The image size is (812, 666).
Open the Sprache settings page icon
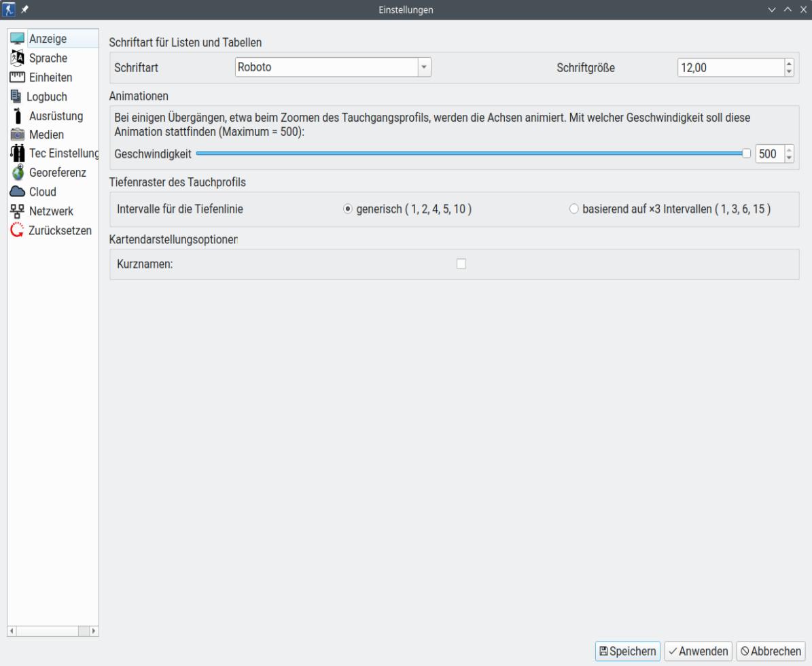point(17,58)
